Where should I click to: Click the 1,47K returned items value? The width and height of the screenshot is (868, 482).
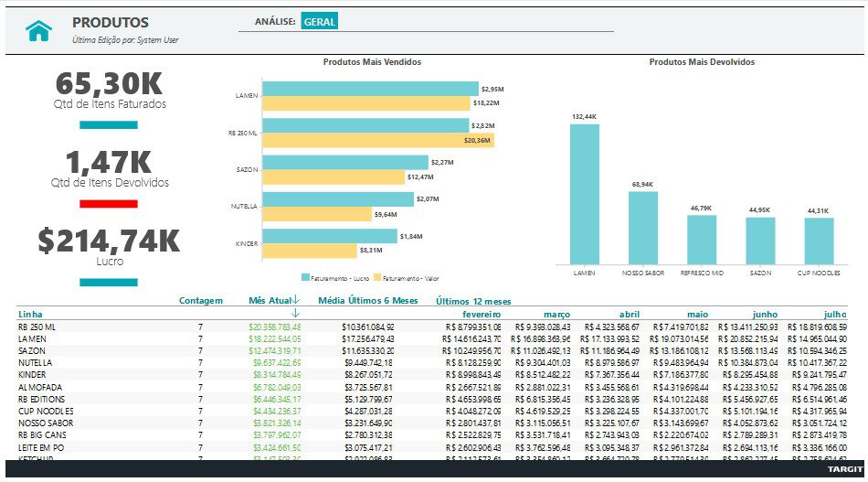pyautogui.click(x=109, y=162)
